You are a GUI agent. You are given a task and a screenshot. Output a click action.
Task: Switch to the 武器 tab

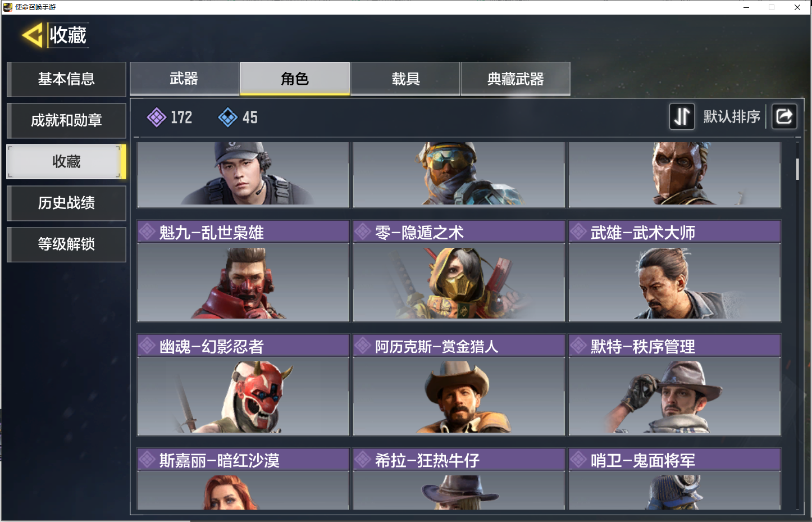tap(184, 79)
